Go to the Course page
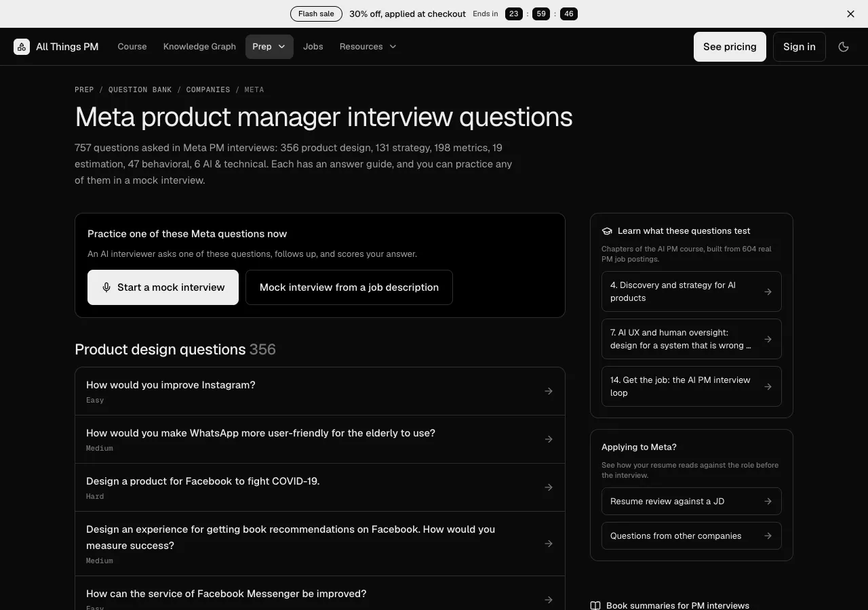This screenshot has width=868, height=610. pyautogui.click(x=132, y=47)
